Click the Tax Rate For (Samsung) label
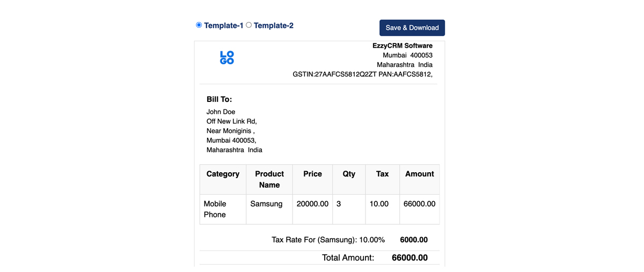Screen dimensions: 644x272 [x=328, y=240]
